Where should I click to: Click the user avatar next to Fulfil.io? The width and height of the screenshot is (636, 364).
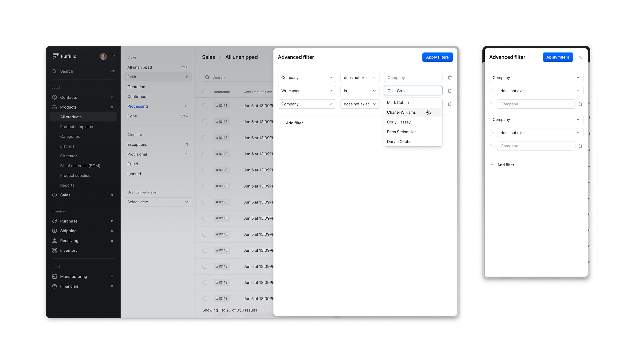point(103,56)
